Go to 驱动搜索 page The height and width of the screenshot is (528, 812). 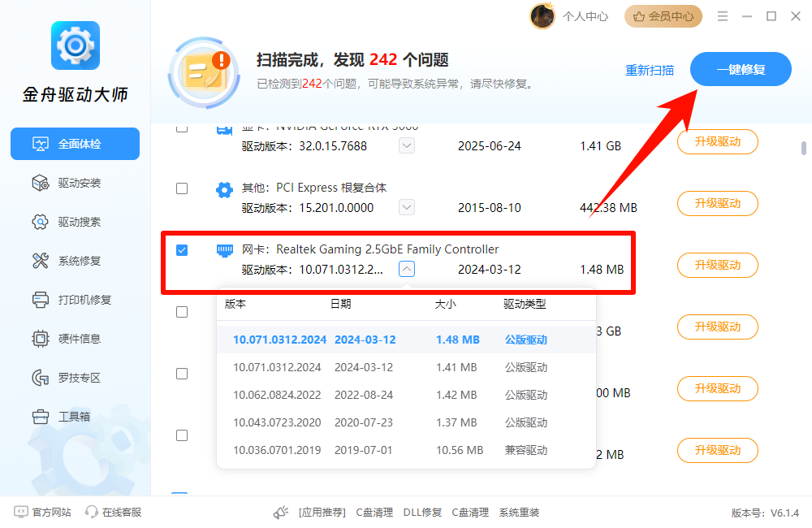click(75, 222)
